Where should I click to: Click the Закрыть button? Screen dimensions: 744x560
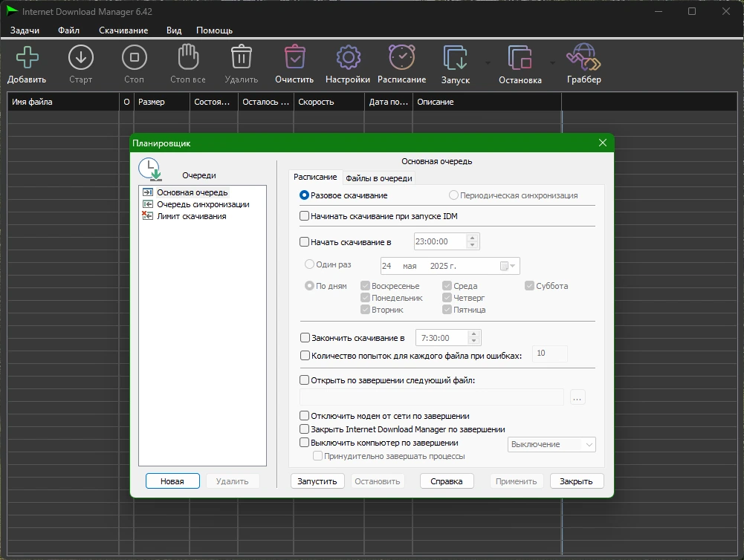coord(577,481)
